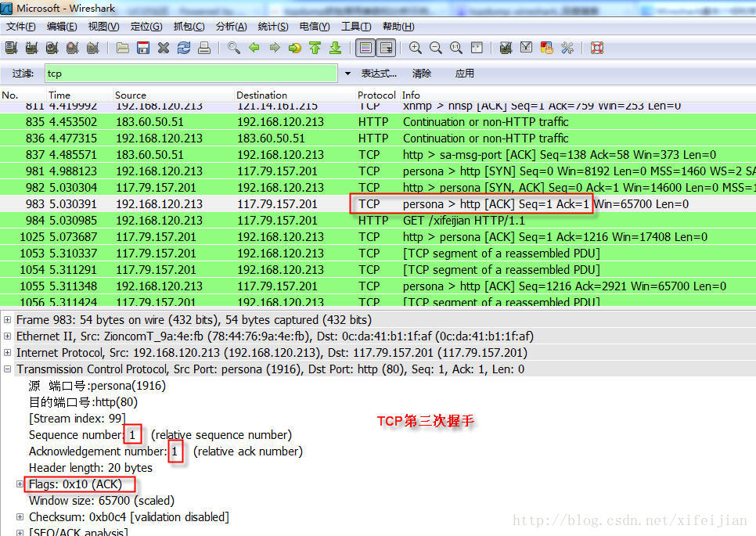
Task: Open the 编辑(E) menu
Action: click(x=62, y=27)
